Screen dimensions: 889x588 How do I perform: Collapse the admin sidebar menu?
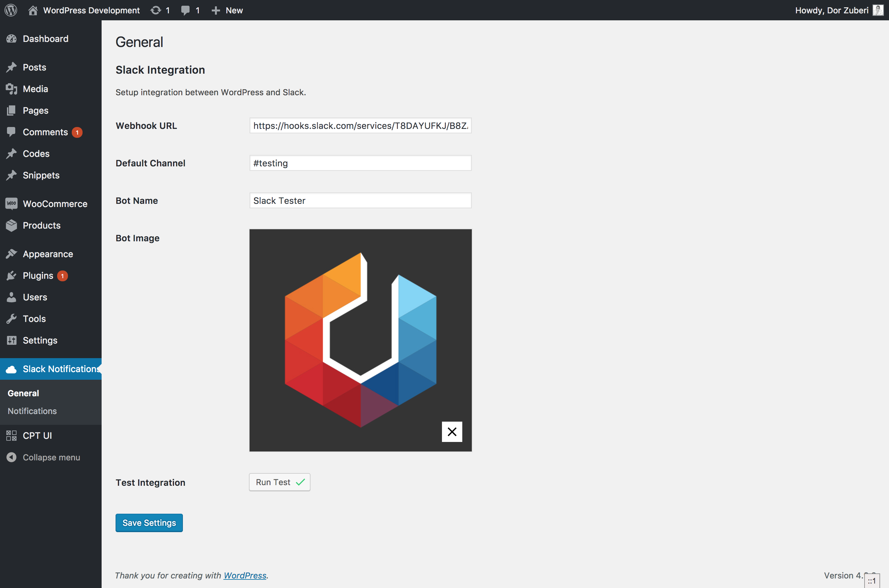click(51, 457)
